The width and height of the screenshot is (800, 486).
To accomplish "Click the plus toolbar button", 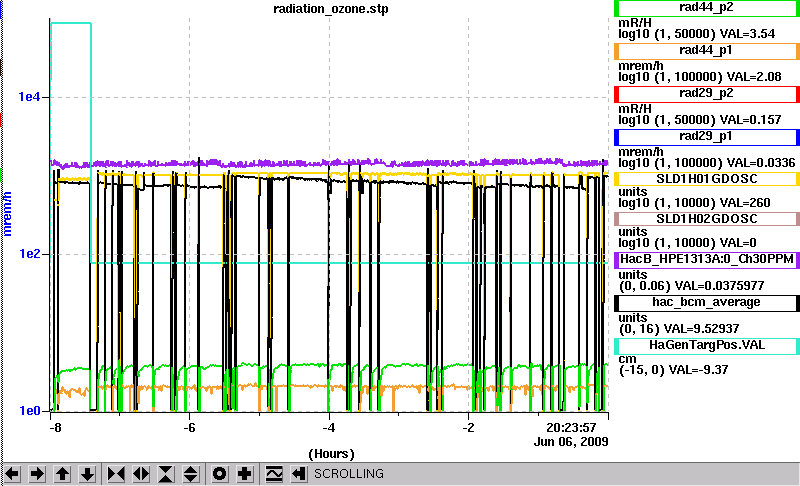I will (x=244, y=474).
